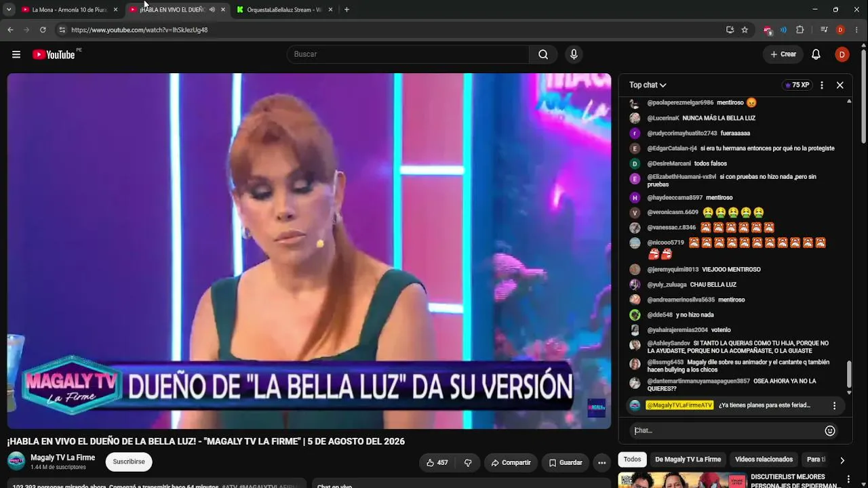View site information for youtube.com
The width and height of the screenshot is (868, 488).
click(x=62, y=30)
